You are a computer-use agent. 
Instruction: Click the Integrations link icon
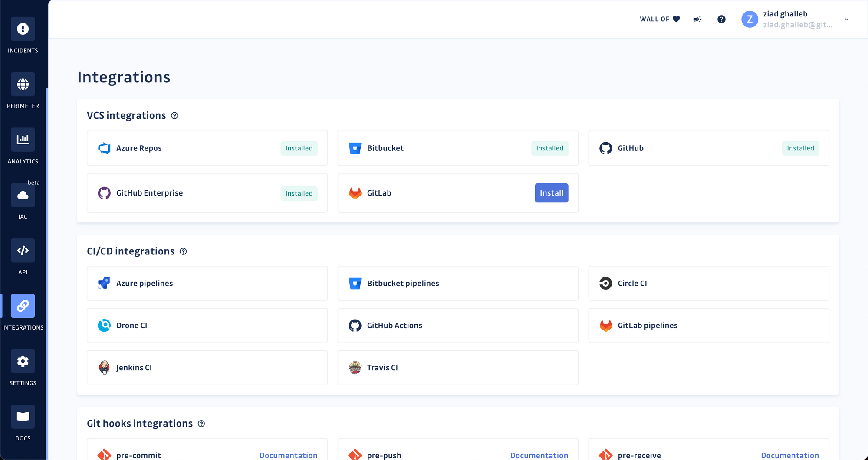[23, 306]
